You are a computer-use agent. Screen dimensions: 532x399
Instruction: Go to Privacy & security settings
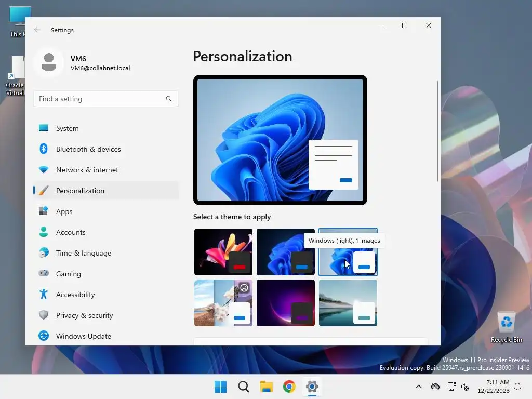click(106, 315)
